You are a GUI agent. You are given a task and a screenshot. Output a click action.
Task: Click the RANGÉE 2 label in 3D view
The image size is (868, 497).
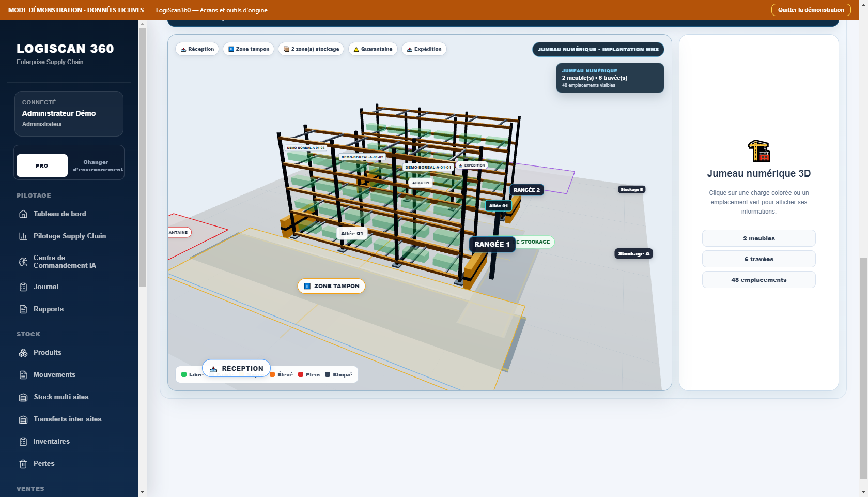[x=526, y=190]
